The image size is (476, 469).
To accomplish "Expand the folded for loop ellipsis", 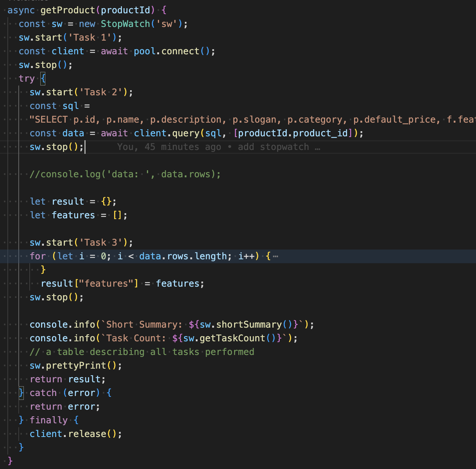I will pyautogui.click(x=276, y=257).
